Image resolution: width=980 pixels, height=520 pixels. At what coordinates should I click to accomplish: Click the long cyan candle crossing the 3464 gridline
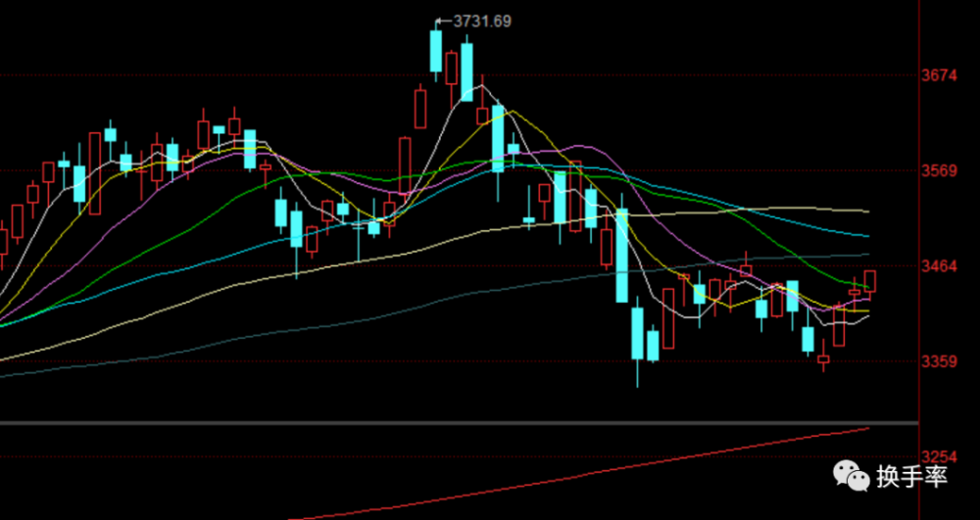pyautogui.click(x=621, y=255)
